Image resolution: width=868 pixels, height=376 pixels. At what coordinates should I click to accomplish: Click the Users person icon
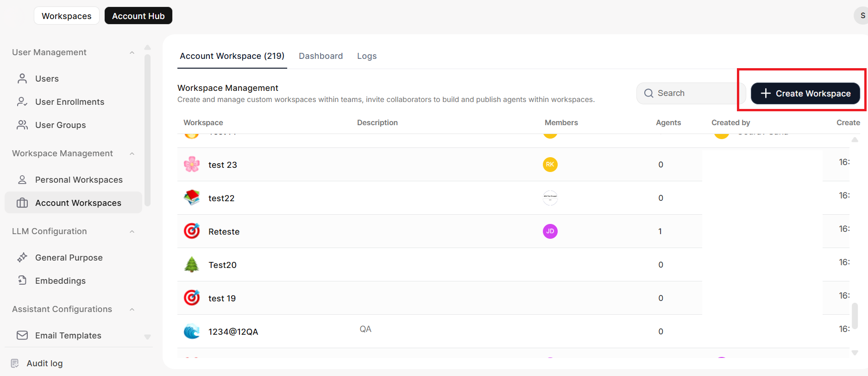(x=22, y=78)
